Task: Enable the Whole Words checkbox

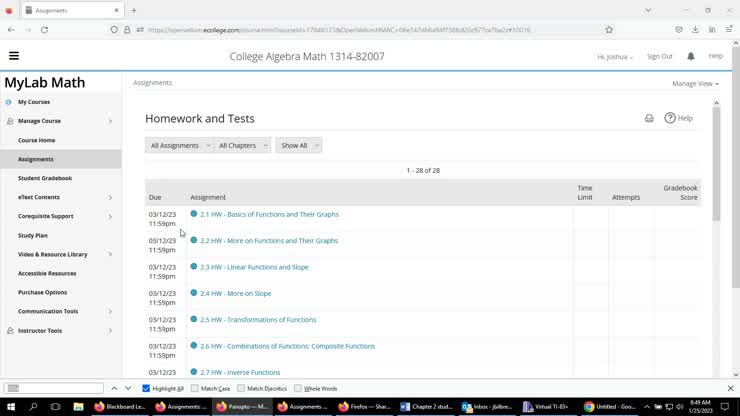Action: [298, 388]
